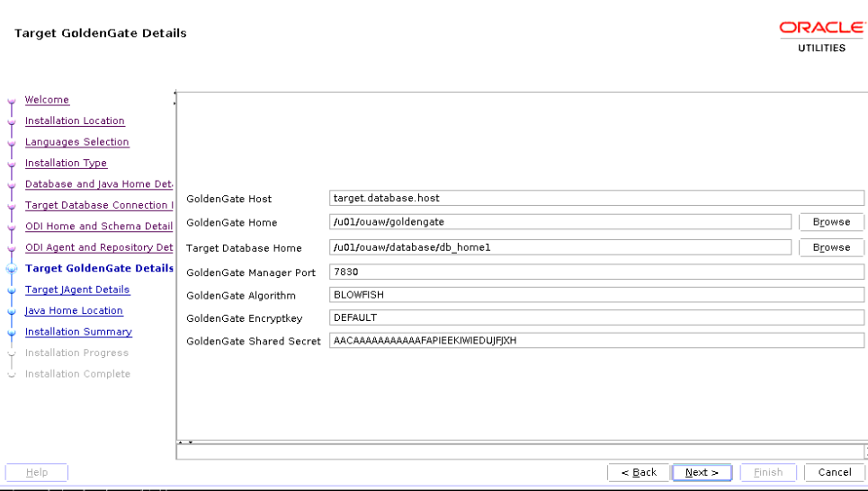This screenshot has height=491, width=868.
Task: Go back with the Back button
Action: click(639, 472)
